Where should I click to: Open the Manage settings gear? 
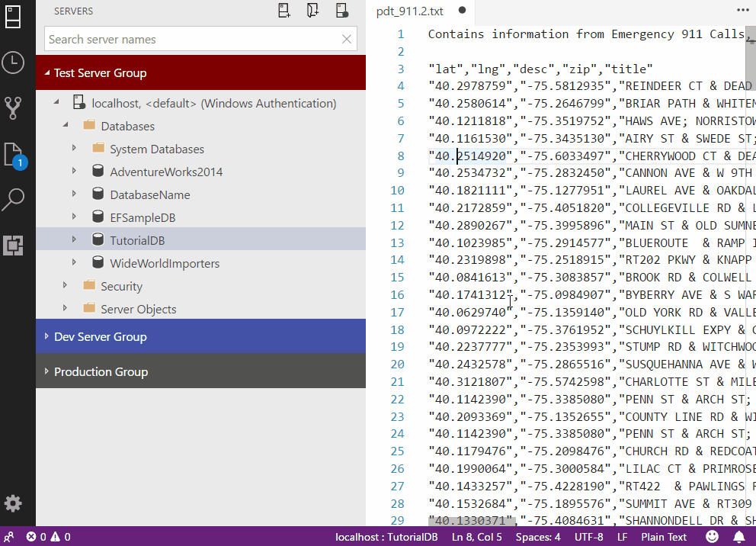click(x=13, y=504)
